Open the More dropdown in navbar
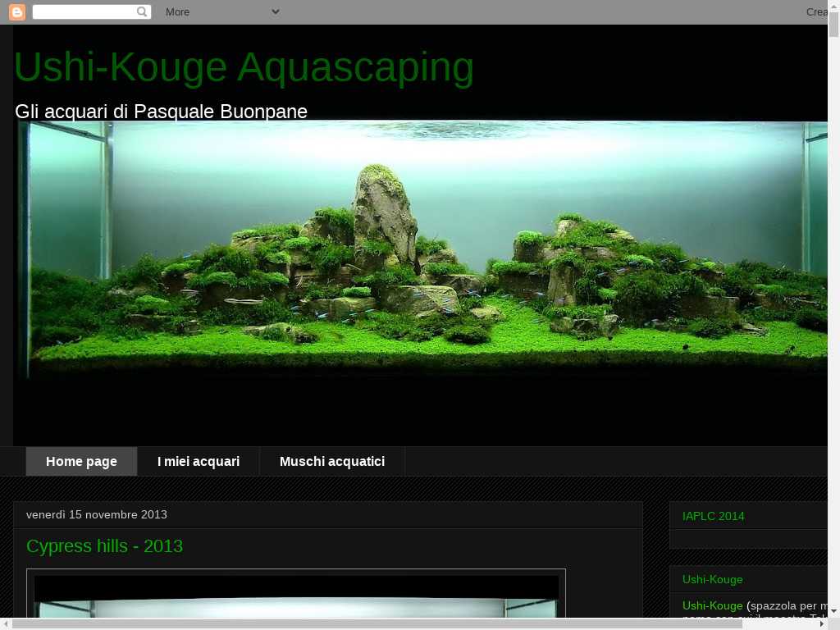840x630 pixels. click(x=222, y=11)
